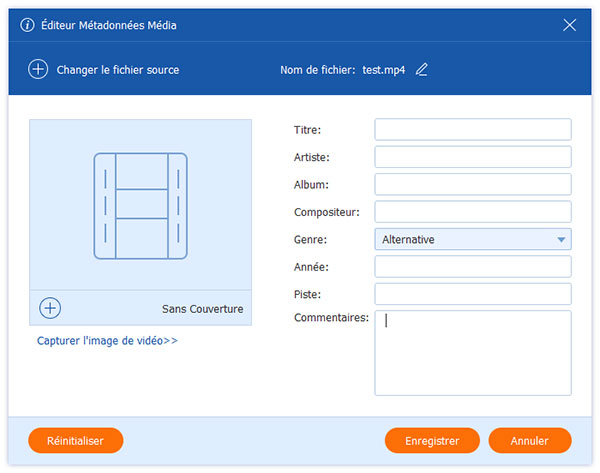
Task: Click the Compositeur text field
Action: [473, 212]
